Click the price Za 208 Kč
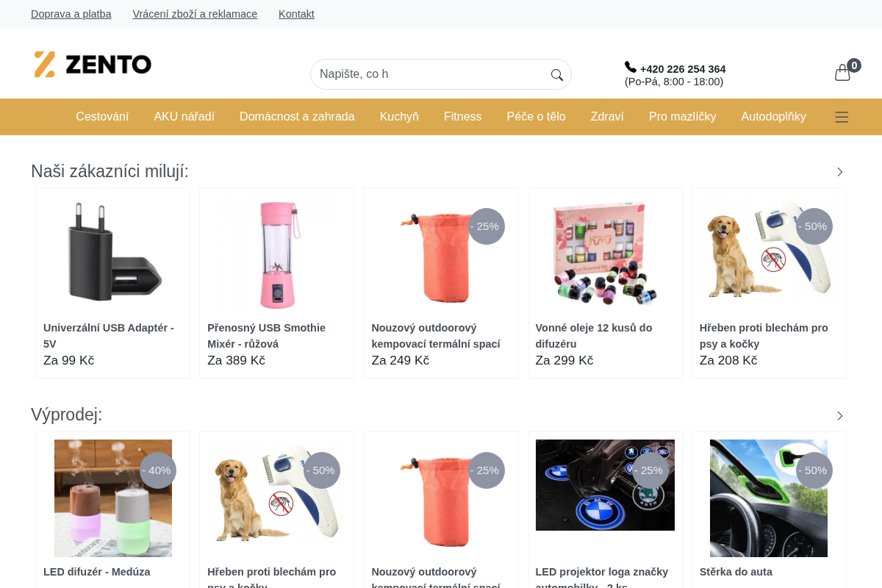The width and height of the screenshot is (882, 588). pyautogui.click(x=728, y=361)
